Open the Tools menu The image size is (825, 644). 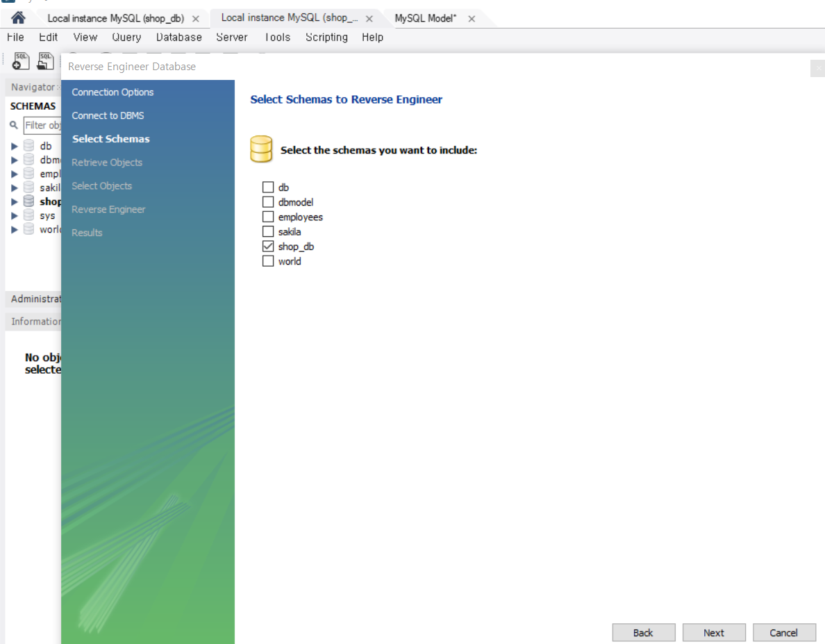[277, 38]
